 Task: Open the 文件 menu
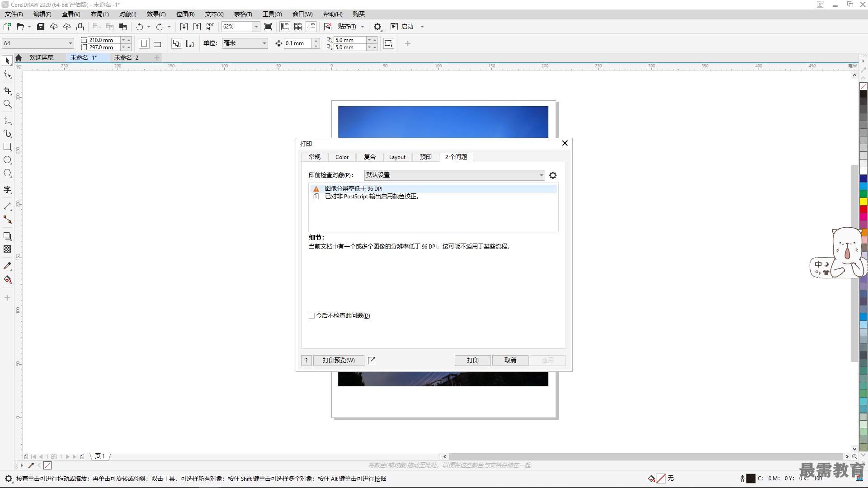click(x=14, y=14)
